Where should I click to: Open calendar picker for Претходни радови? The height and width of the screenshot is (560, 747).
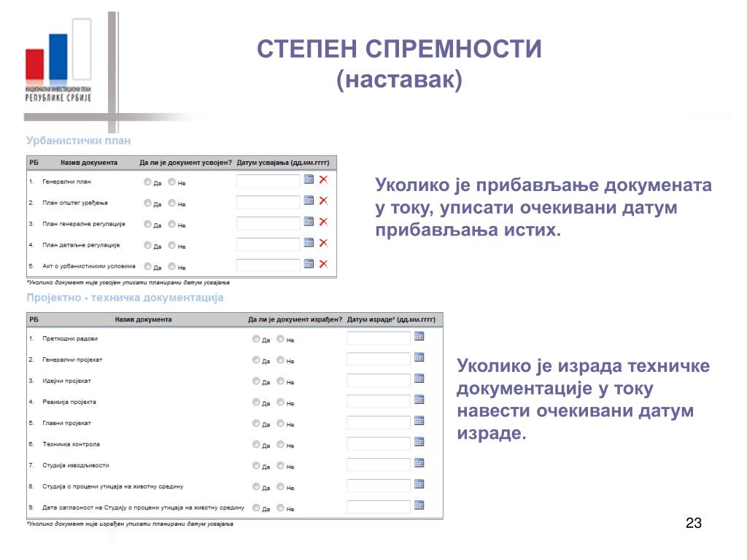[x=419, y=336]
